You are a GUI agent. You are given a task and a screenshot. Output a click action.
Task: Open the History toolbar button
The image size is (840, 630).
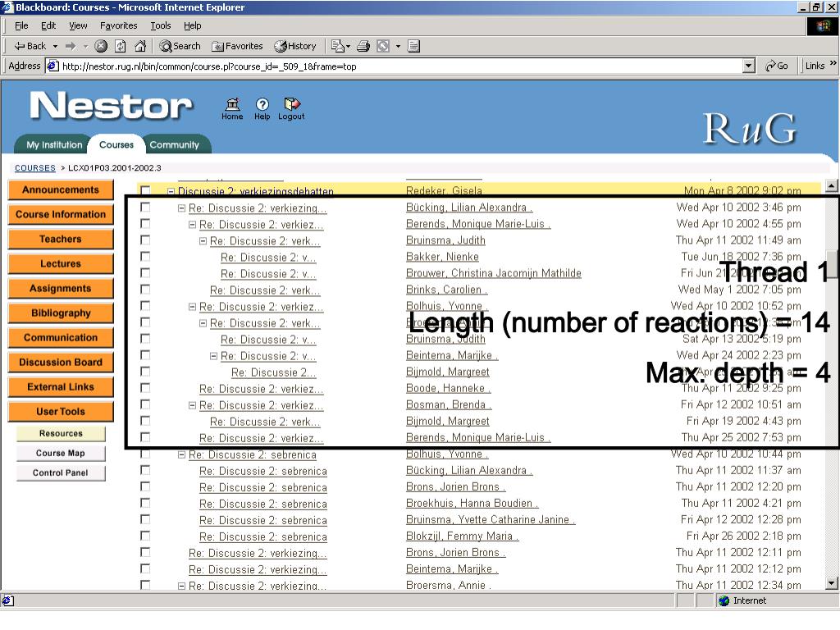coord(295,46)
